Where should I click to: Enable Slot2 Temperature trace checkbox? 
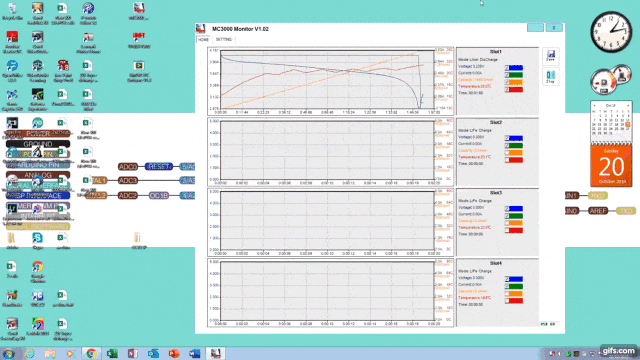click(507, 160)
